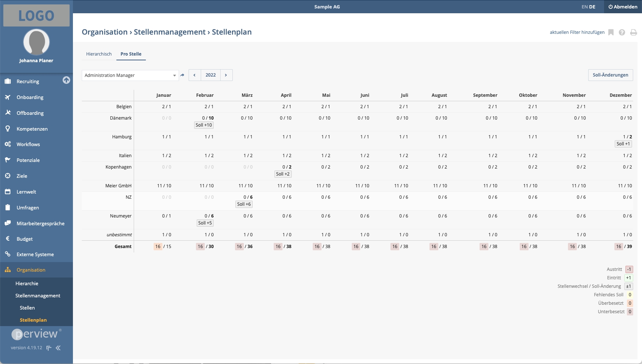
Task: Open Externe Systeme link icon
Action: coord(8,254)
